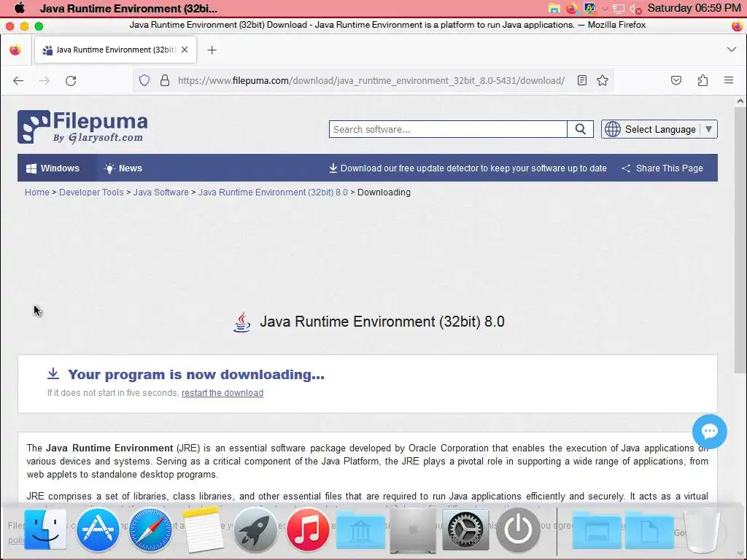
Task: Open the Trash in the dock
Action: click(702, 530)
